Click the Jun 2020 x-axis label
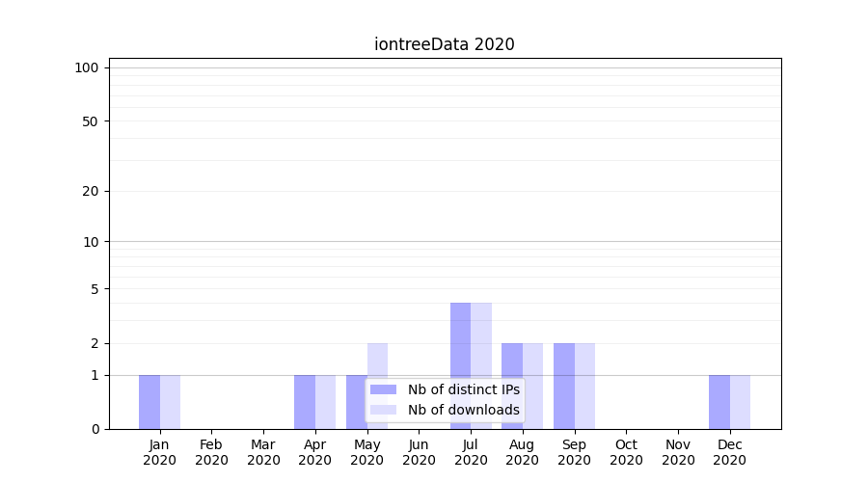Viewport: 868px width, 482px height. pos(419,452)
